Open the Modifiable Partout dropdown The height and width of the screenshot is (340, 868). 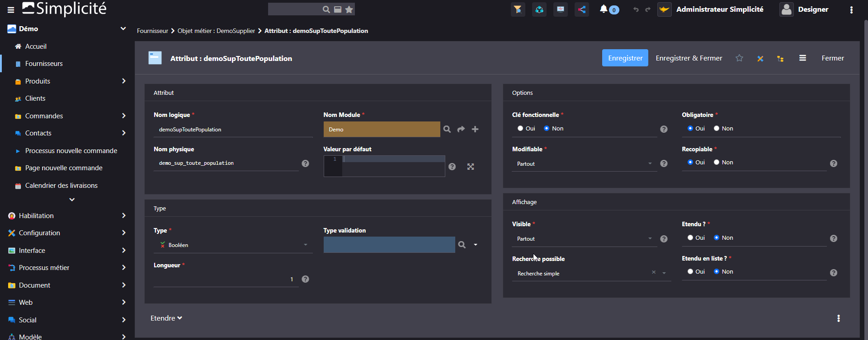(x=585, y=164)
